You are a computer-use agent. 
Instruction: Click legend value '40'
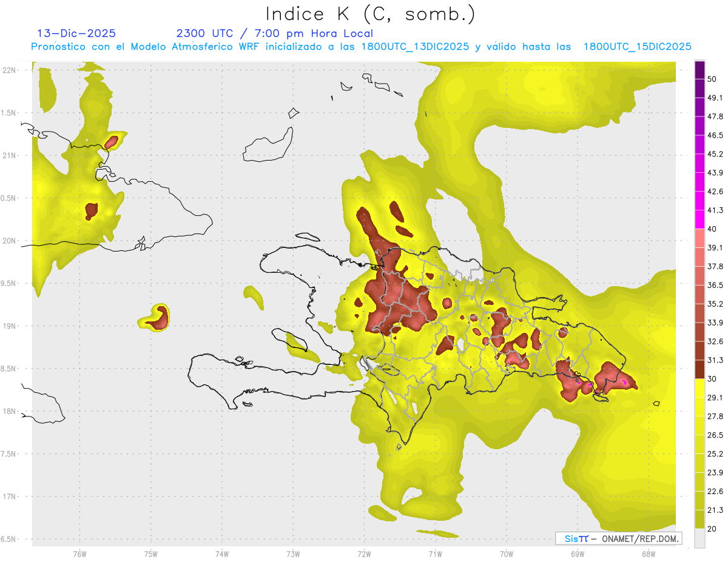712,229
